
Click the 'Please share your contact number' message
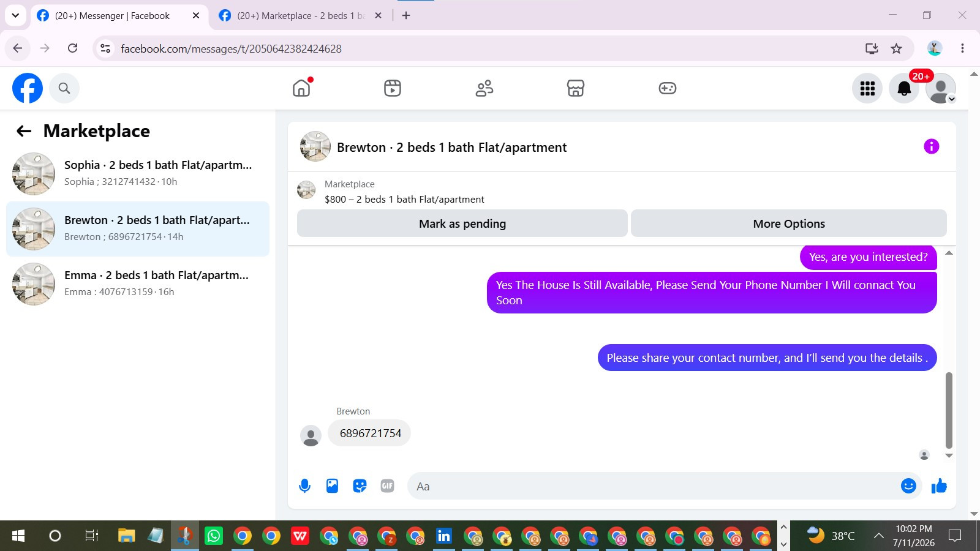point(767,358)
